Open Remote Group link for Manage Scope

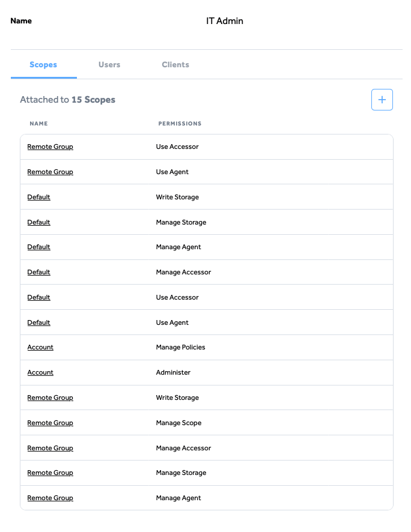[50, 423]
